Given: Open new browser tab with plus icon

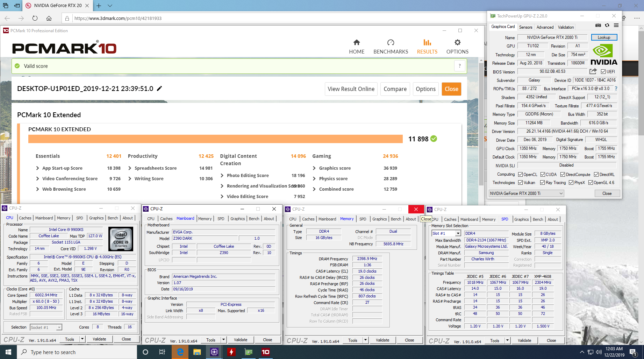Looking at the screenshot, I should [x=99, y=6].
